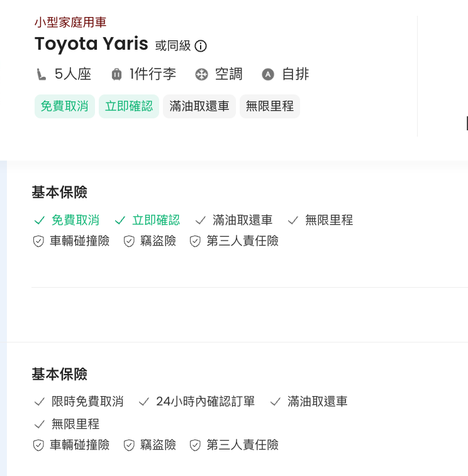
Task: Click the 免費取消 green tag
Action: point(65,106)
